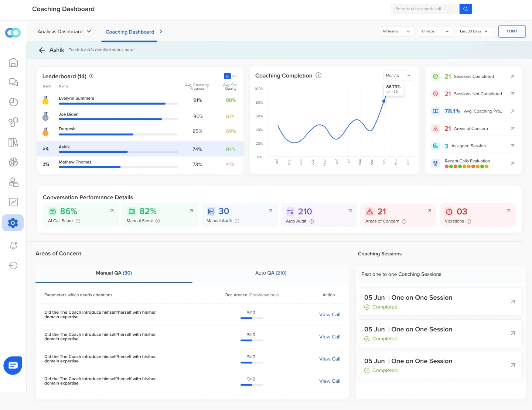Expand the Last 30 Days filter
This screenshot has height=410, width=532.
tap(474, 31)
